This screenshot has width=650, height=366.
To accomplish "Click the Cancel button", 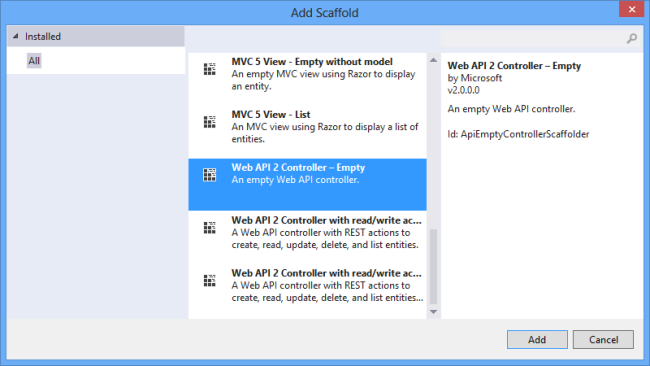I will point(603,339).
